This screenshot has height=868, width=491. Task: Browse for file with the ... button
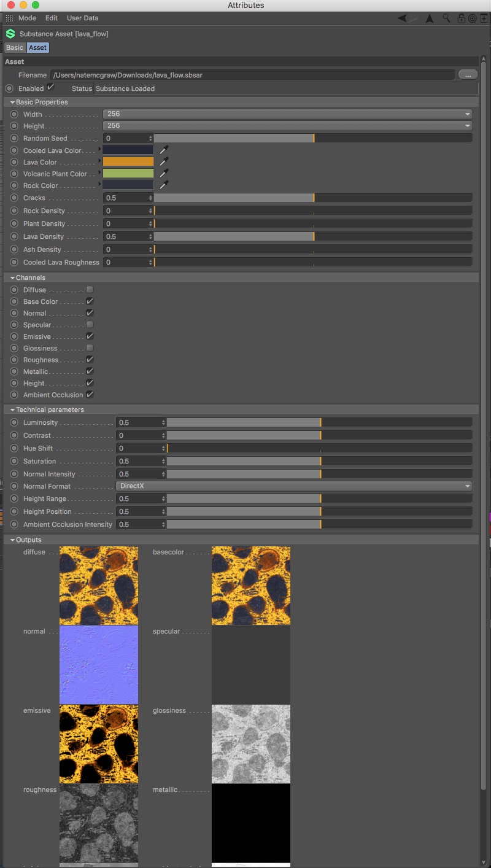[468, 75]
